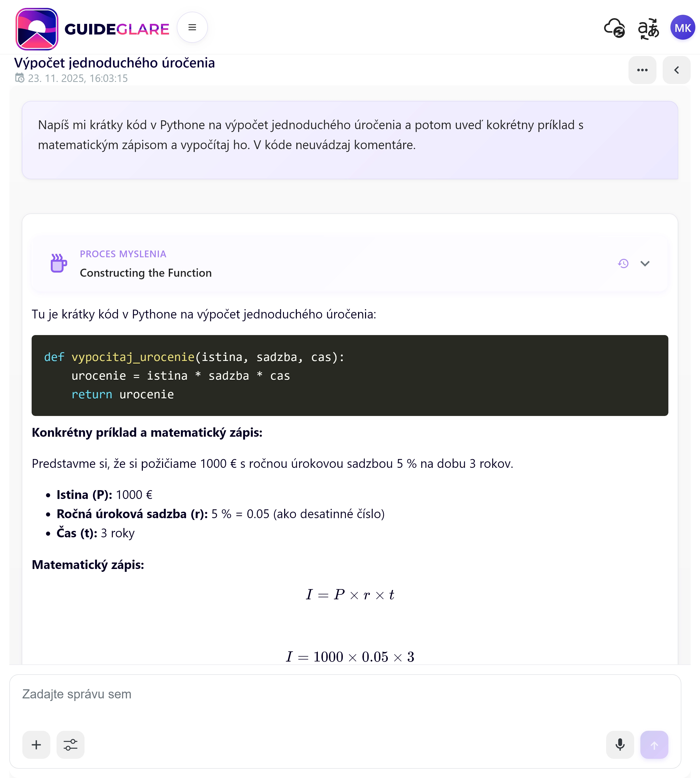
Task: Collapse the chat panel with the left chevron
Action: pyautogui.click(x=676, y=70)
